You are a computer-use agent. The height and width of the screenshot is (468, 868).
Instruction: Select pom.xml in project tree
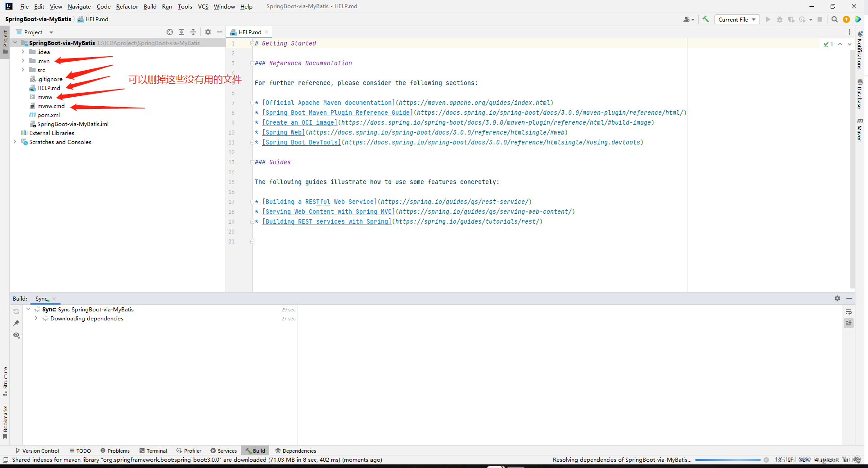tap(48, 115)
